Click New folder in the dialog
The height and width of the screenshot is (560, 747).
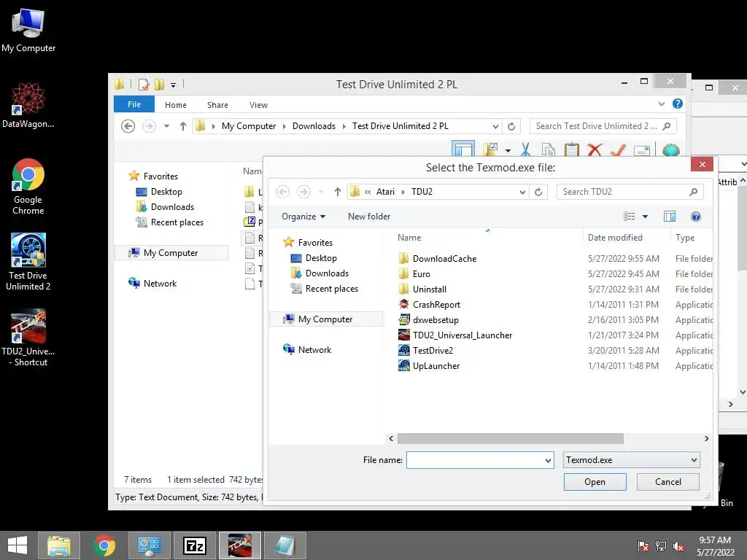368,217
